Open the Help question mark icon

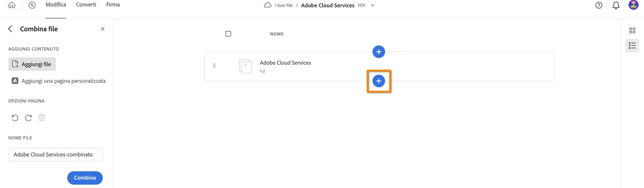point(599,5)
